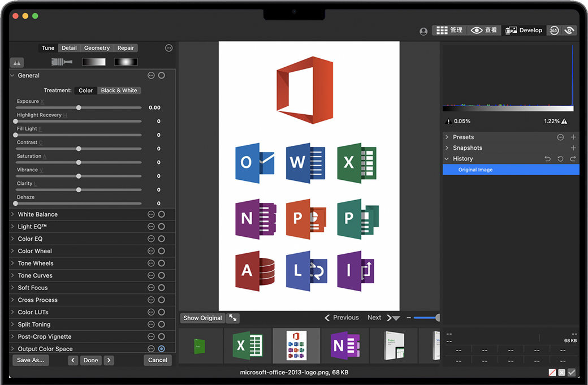
Task: Add a new snapshot with plus icon
Action: coord(573,148)
